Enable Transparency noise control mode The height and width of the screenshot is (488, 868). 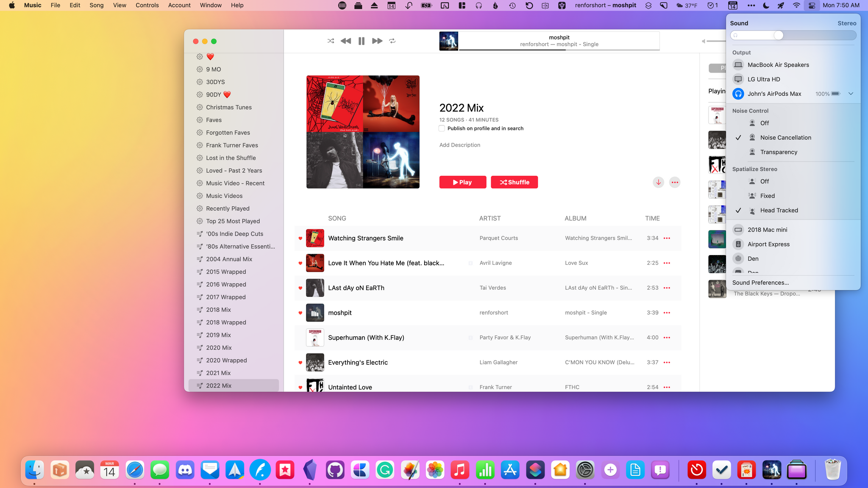point(779,152)
